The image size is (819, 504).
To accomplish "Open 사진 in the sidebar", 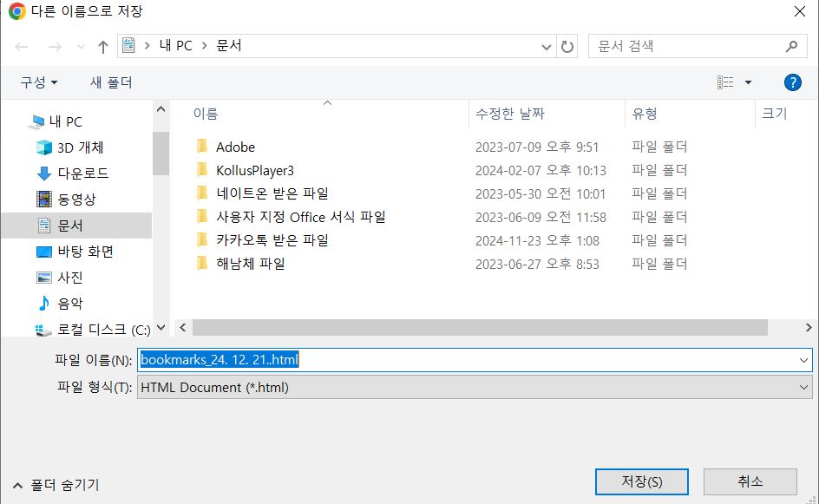I will 70,278.
